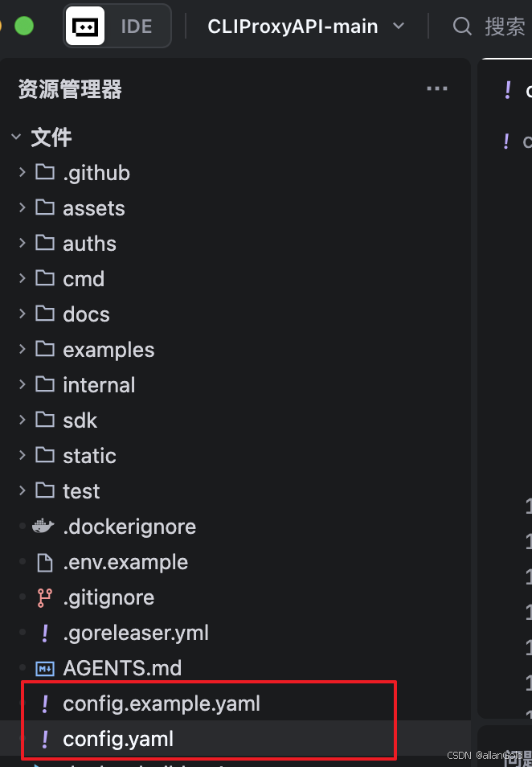Screen dimensions: 532x767
Task: Click the search magnifier icon
Action: pyautogui.click(x=462, y=27)
